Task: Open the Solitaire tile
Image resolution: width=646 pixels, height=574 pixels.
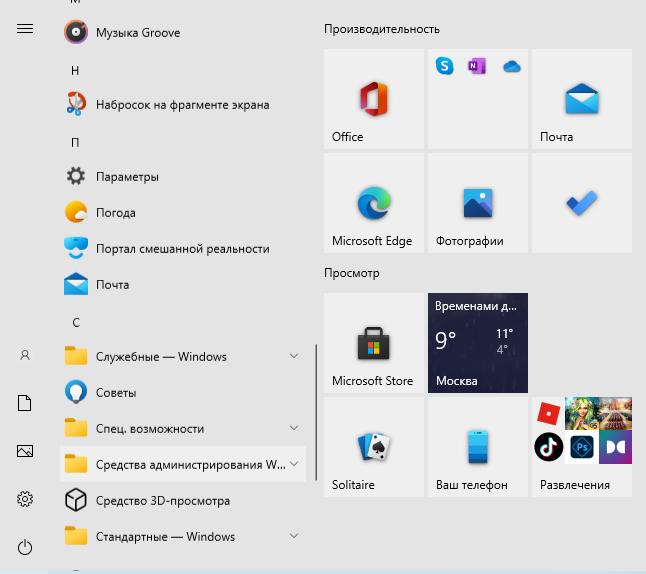Action: (374, 447)
